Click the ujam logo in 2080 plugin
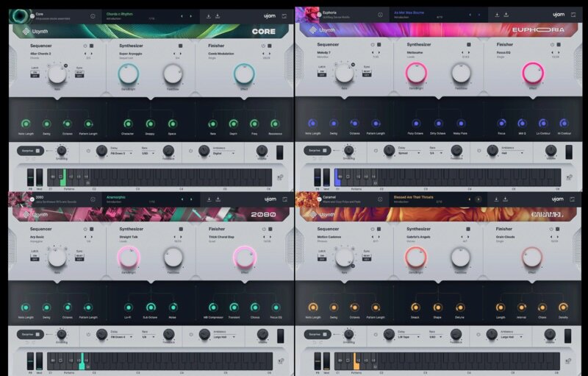This screenshot has height=376, width=588. click(270, 199)
